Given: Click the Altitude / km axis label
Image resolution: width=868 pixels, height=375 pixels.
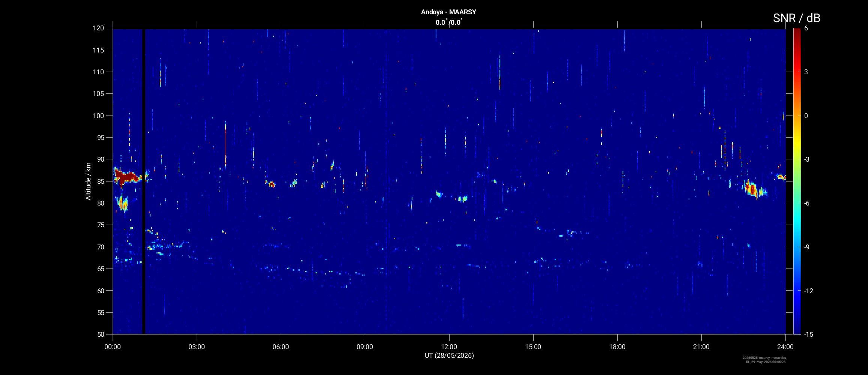Looking at the screenshot, I should click(x=88, y=181).
